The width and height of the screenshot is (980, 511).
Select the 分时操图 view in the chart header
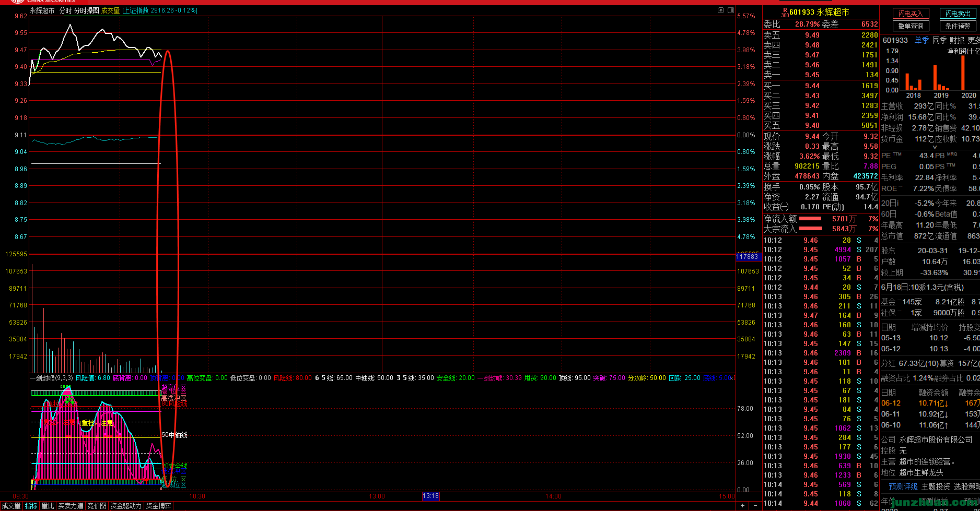tap(86, 10)
